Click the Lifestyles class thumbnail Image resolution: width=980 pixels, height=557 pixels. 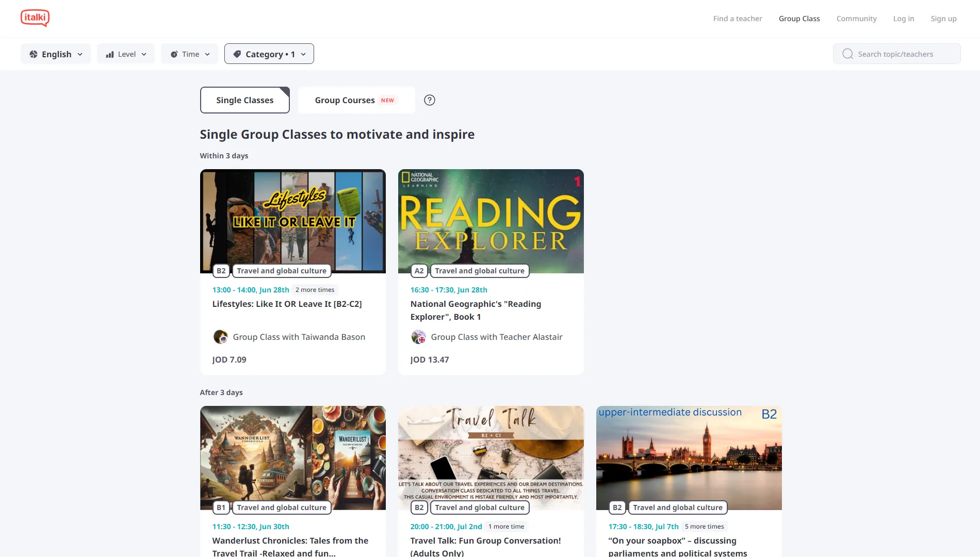293,221
